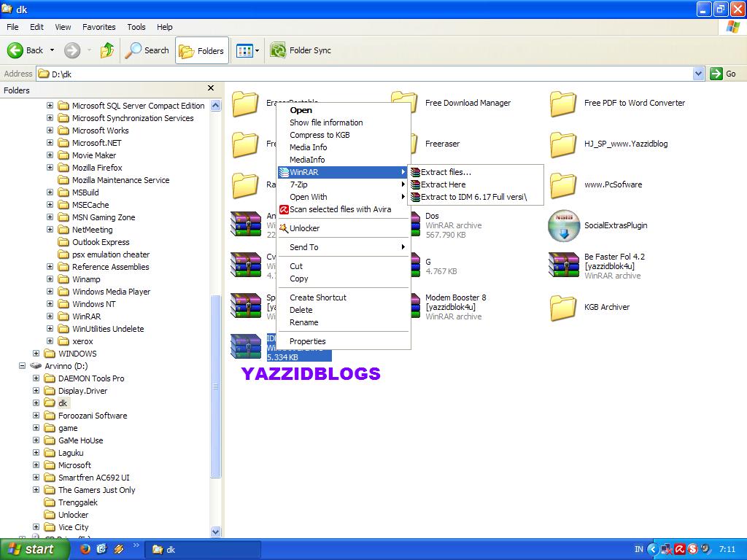Select the www.PcSofware folder icon
This screenshot has width=747, height=560.
[564, 185]
